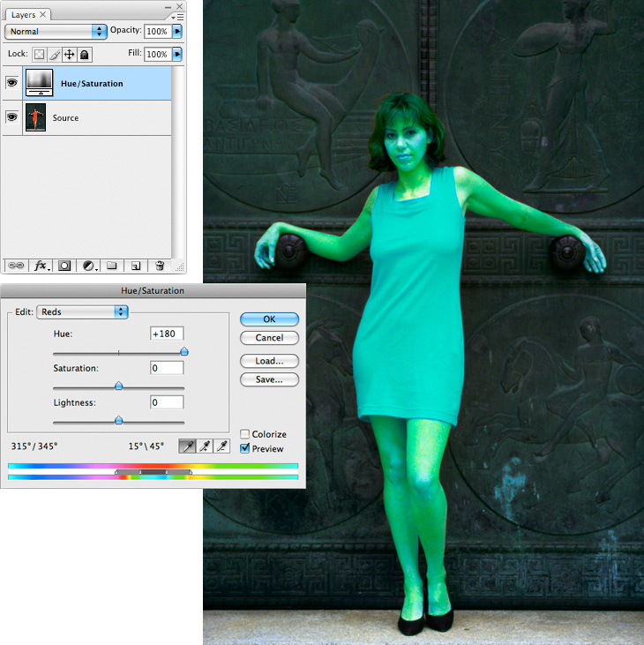
Task: Open the layer style fx menu
Action: coord(41,265)
